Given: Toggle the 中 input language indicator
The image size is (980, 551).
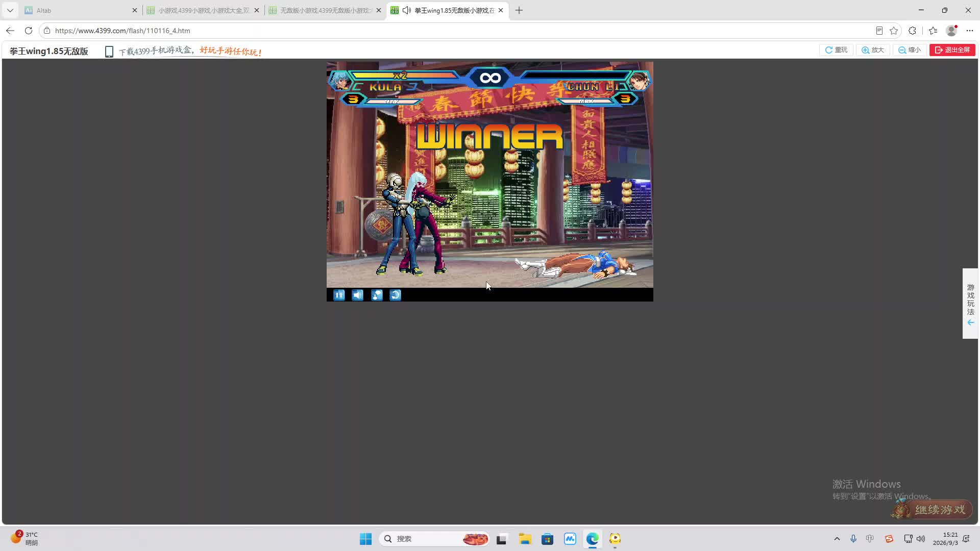Looking at the screenshot, I should pos(870,539).
